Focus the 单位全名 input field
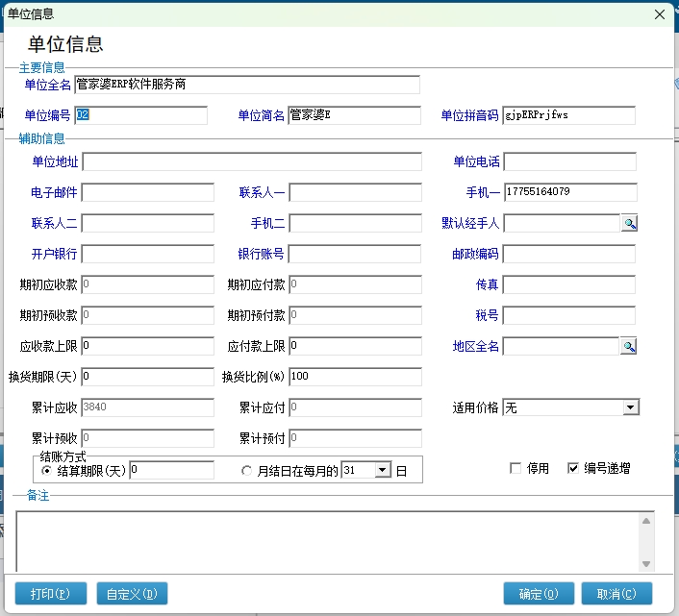This screenshot has height=616, width=679. click(247, 85)
